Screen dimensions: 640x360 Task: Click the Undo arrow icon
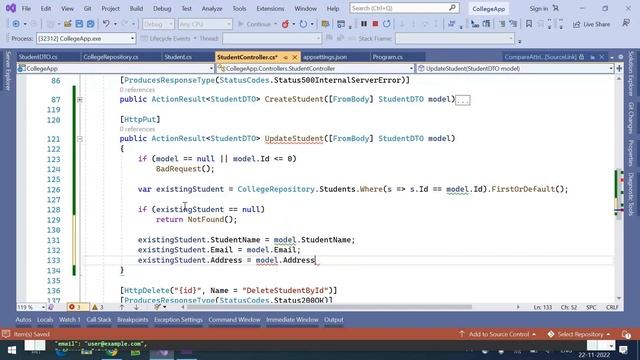[106, 24]
